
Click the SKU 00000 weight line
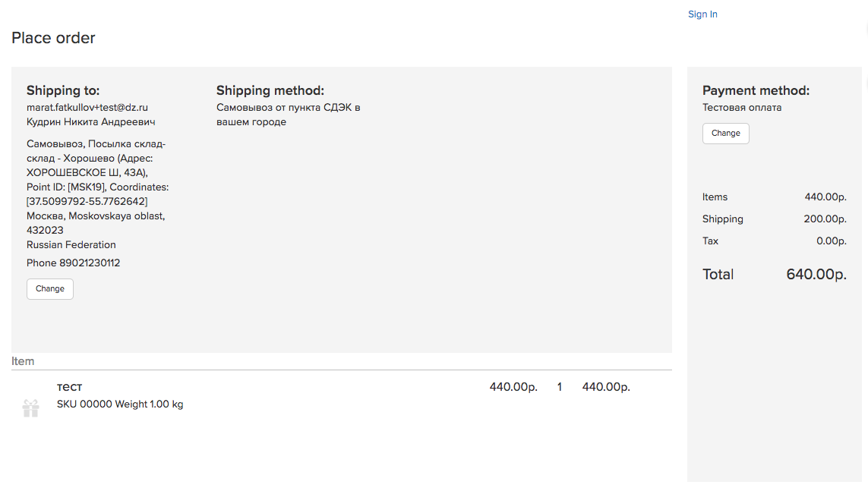tap(119, 404)
